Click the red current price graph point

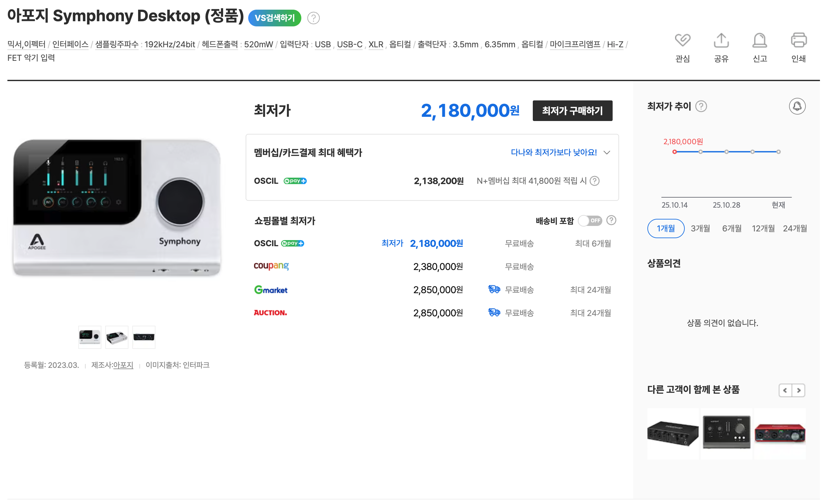pyautogui.click(x=674, y=152)
